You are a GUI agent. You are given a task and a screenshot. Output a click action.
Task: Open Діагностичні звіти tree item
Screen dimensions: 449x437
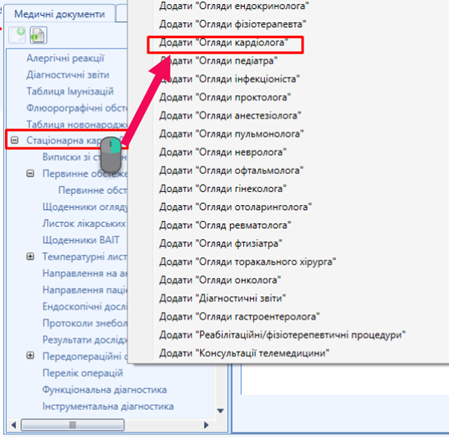pos(68,75)
